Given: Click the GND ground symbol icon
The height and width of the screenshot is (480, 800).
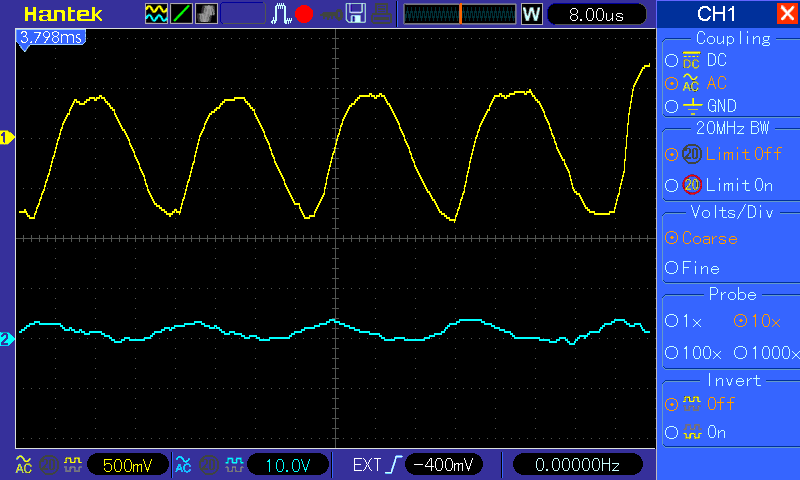Looking at the screenshot, I should point(692,106).
